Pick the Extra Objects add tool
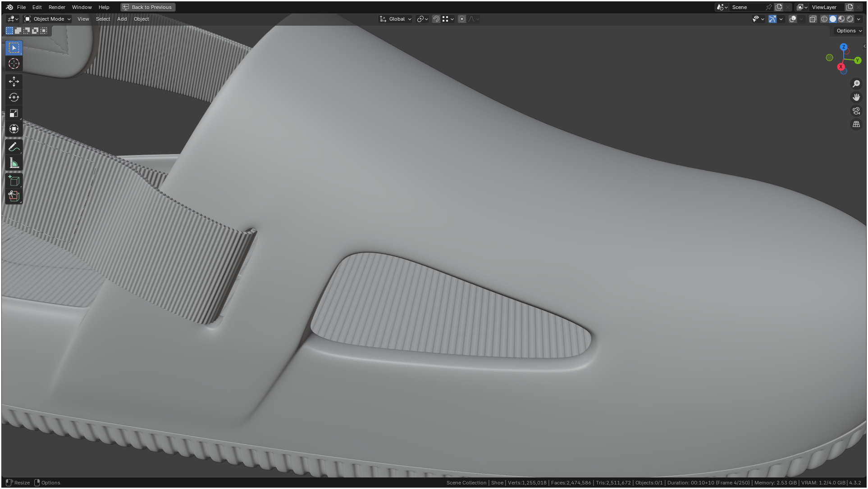Image resolution: width=868 pixels, height=489 pixels. click(x=14, y=196)
